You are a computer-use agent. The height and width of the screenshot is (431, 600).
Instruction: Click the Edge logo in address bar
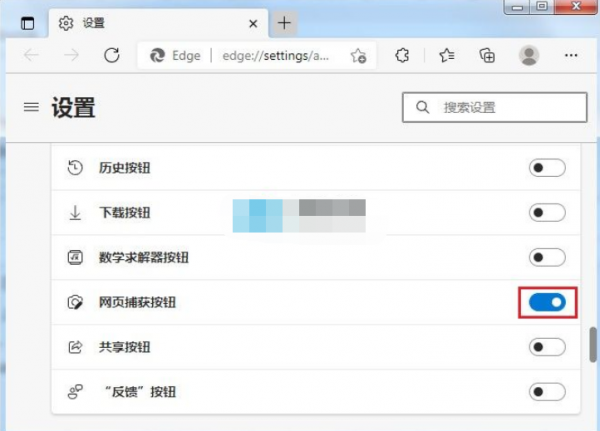tap(157, 56)
